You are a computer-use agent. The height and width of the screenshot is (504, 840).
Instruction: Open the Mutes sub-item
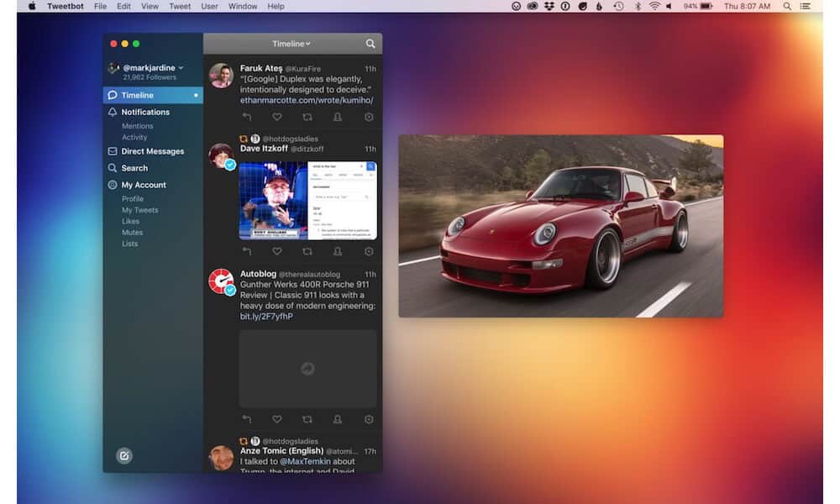(x=132, y=233)
